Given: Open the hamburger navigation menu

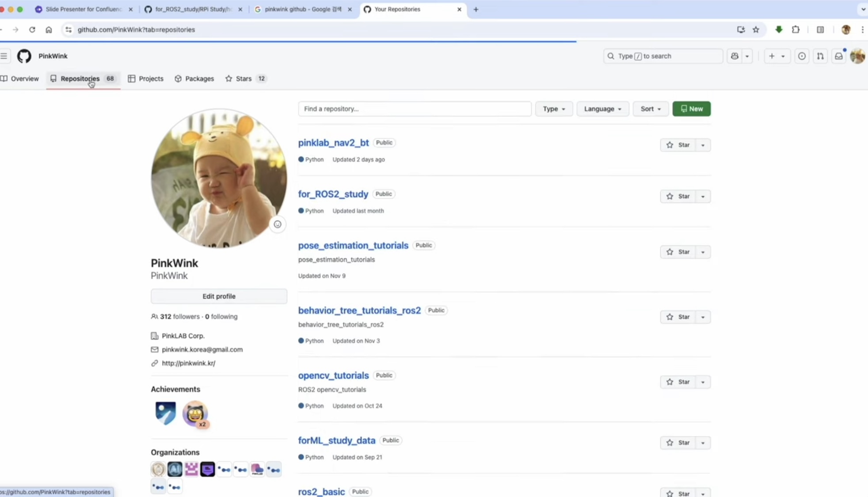Looking at the screenshot, I should (x=4, y=56).
